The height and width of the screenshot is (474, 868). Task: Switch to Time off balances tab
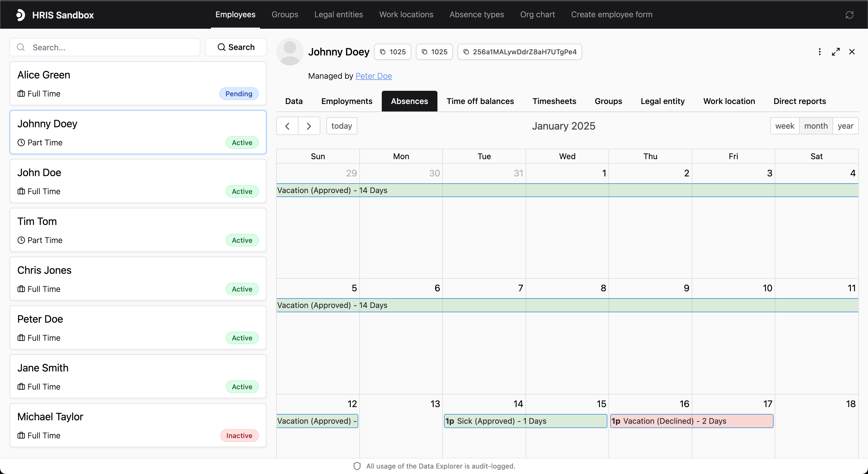[480, 101]
